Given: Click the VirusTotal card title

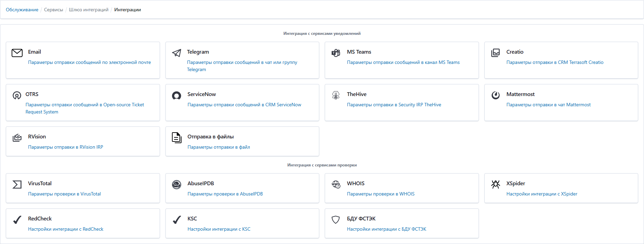Looking at the screenshot, I should coord(40,183).
